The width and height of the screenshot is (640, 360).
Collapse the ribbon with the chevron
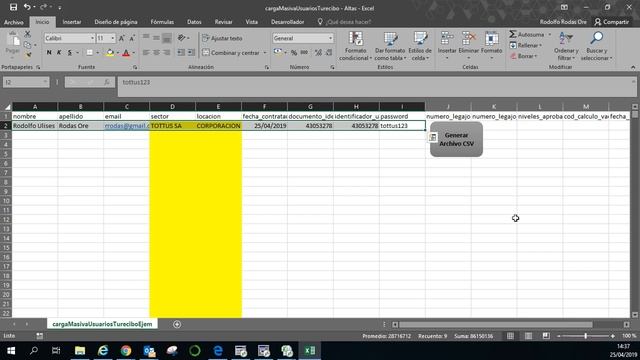pos(633,67)
